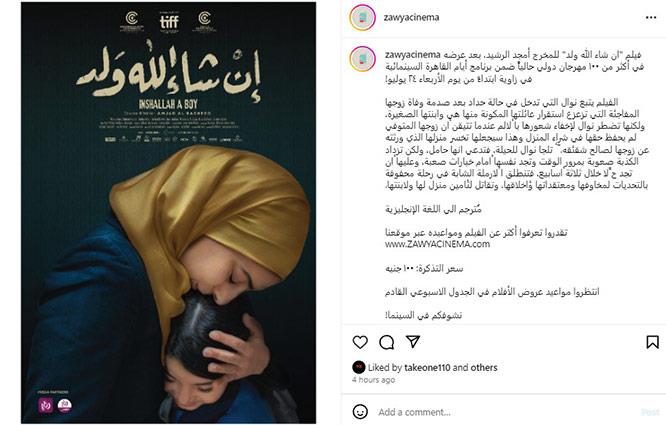The height and width of the screenshot is (425, 666).
Task: Click the tiff logo on the poster
Action: [x=169, y=22]
